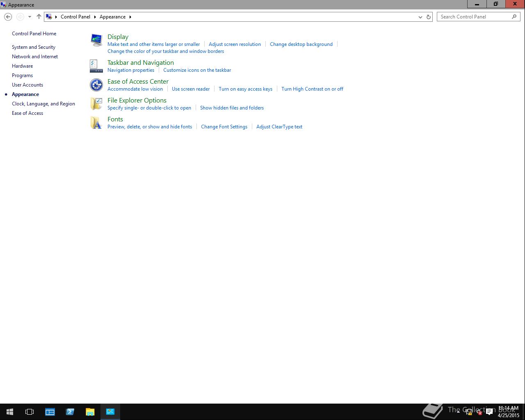Open Clock, Language, and Region
525x420 pixels.
(x=43, y=104)
